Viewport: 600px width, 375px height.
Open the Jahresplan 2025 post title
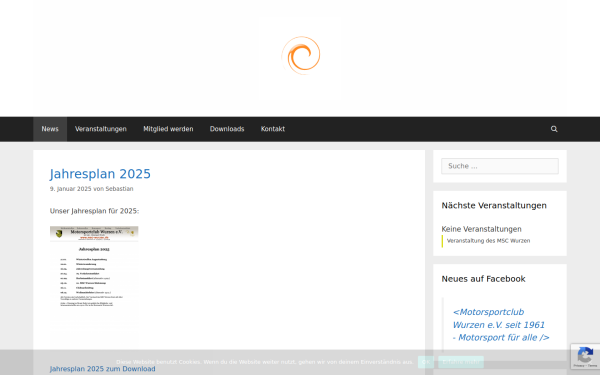coord(100,174)
